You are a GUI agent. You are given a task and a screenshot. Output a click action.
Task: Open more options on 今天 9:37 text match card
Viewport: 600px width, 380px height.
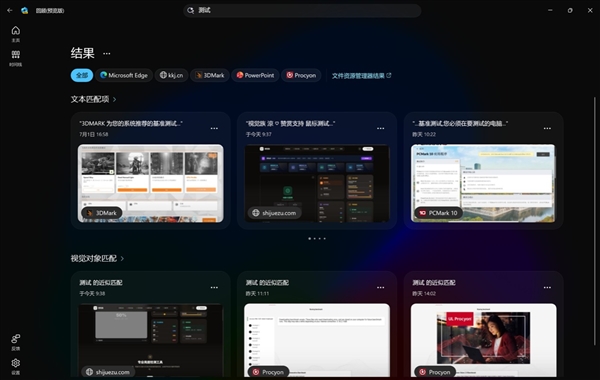click(381, 129)
